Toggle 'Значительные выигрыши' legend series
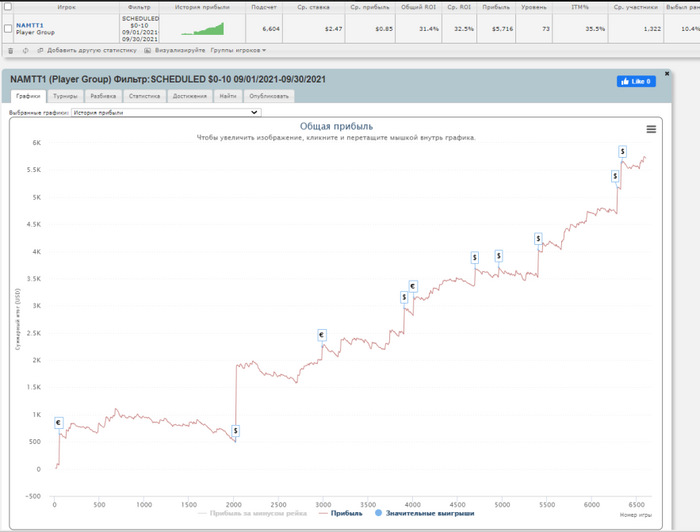700x532 pixels. pos(425,513)
